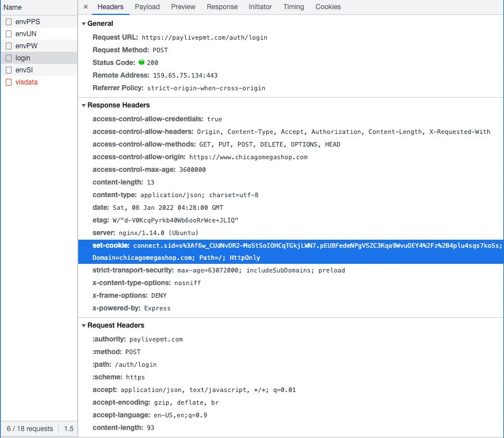Click the Status Code 200 value
Screen dimensions: 504x438
[152, 63]
